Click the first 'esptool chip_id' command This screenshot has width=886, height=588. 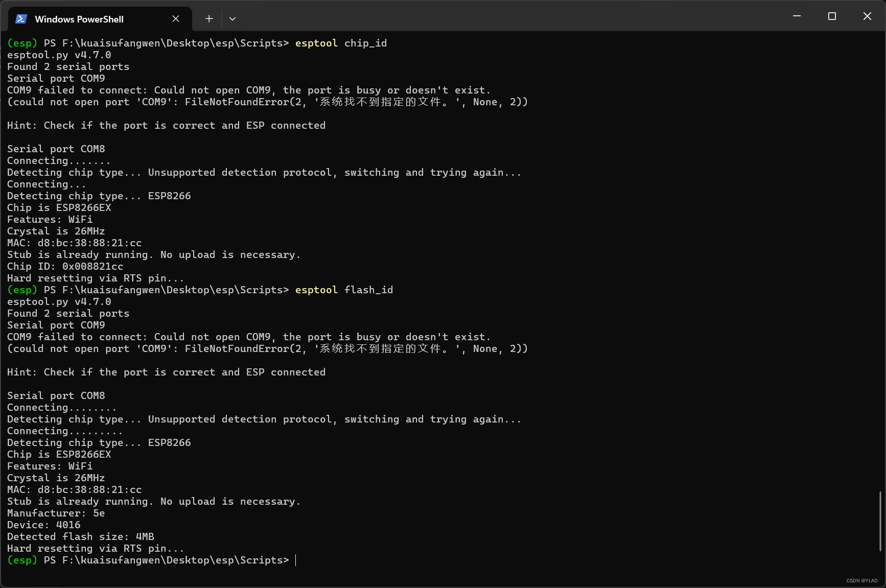pyautogui.click(x=341, y=43)
